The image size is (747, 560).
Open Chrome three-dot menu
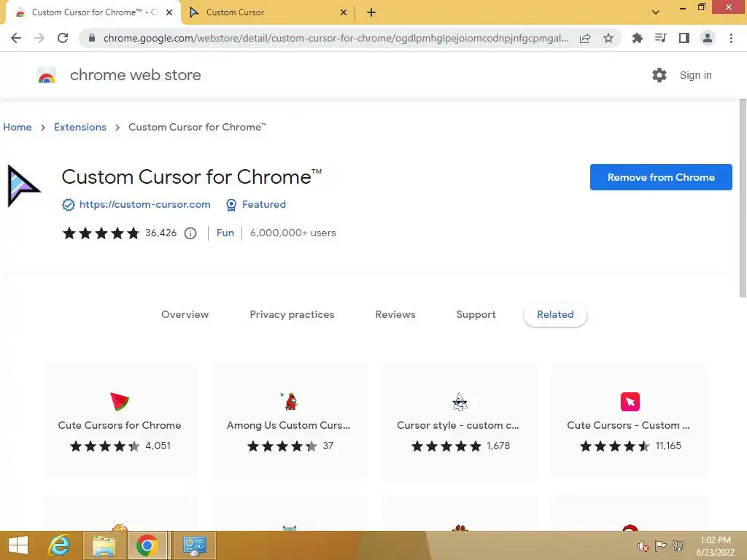[x=731, y=38]
